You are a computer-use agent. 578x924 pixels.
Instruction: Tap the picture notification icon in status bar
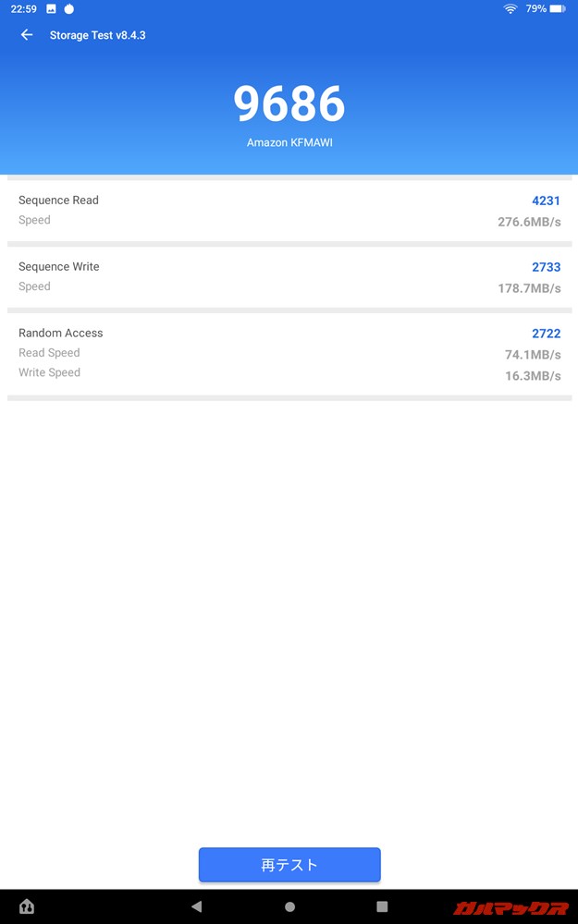51,8
